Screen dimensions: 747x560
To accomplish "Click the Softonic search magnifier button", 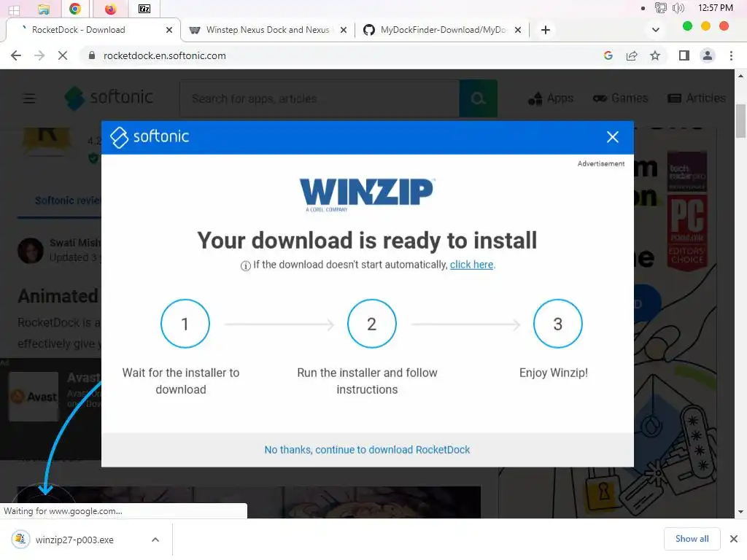I will pos(479,98).
